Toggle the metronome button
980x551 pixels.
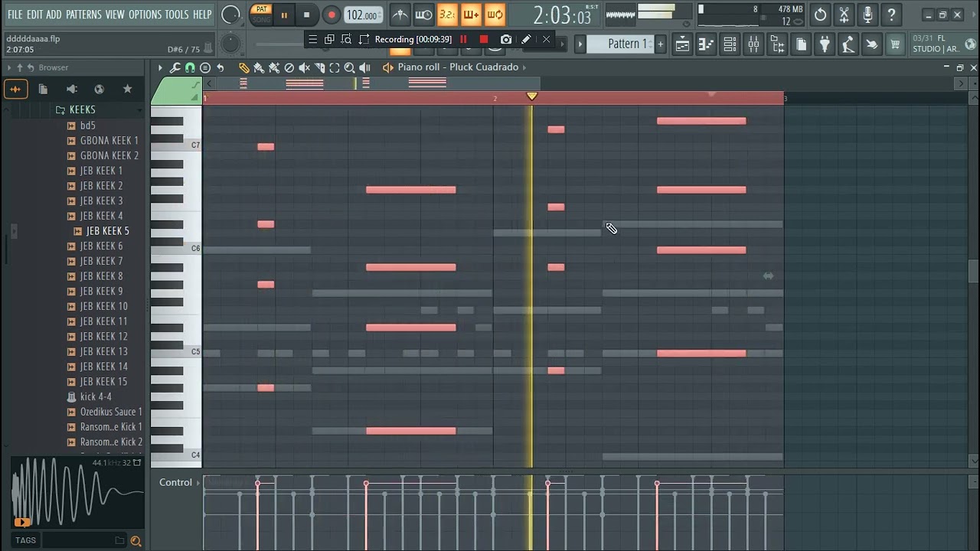pos(400,15)
